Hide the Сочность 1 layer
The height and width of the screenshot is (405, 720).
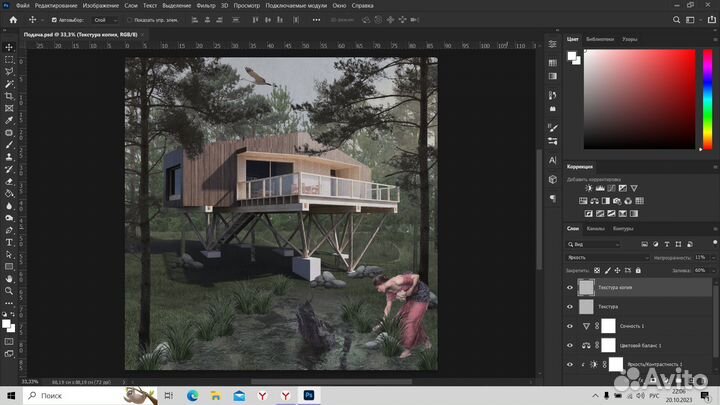coord(570,326)
